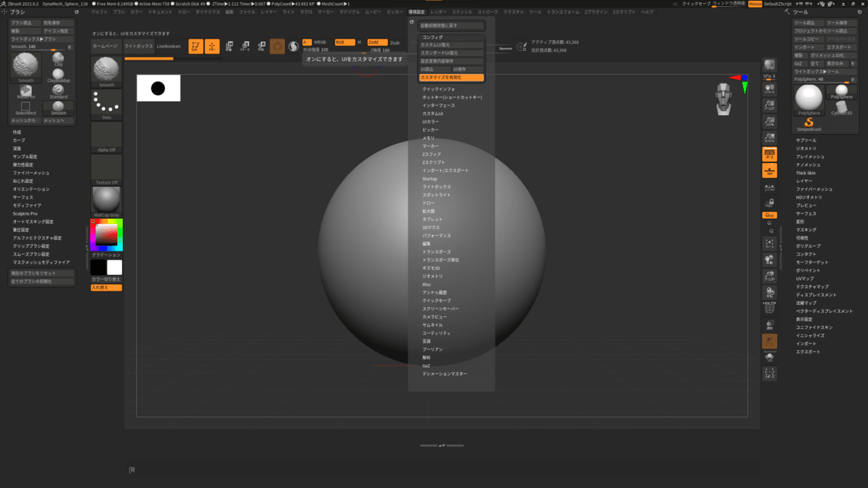Open the 環境設定 menu

(x=417, y=12)
